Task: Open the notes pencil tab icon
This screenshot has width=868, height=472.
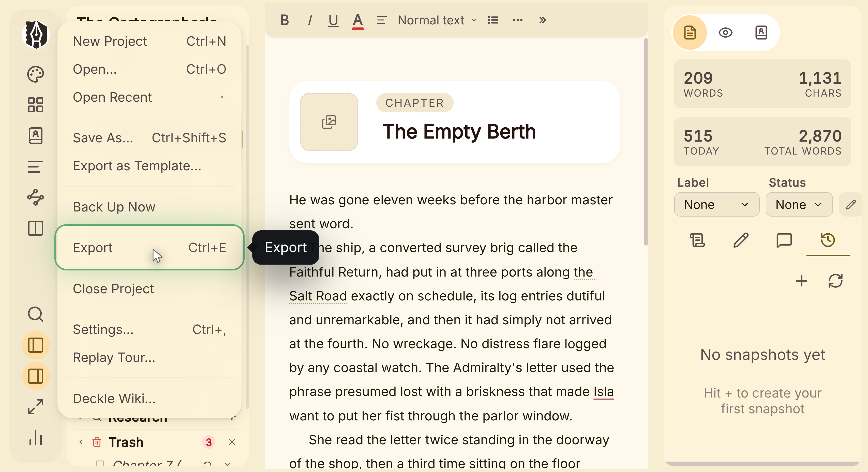Action: [x=741, y=240]
